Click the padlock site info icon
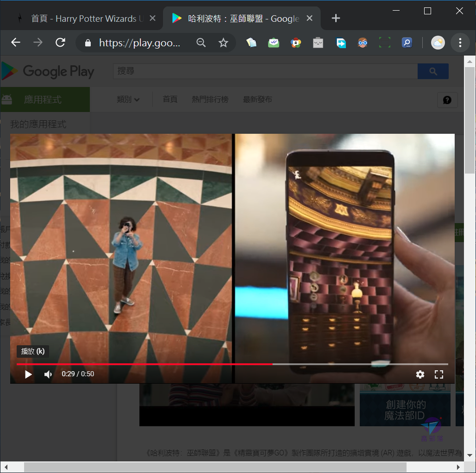This screenshot has width=476, height=473. tap(88, 43)
